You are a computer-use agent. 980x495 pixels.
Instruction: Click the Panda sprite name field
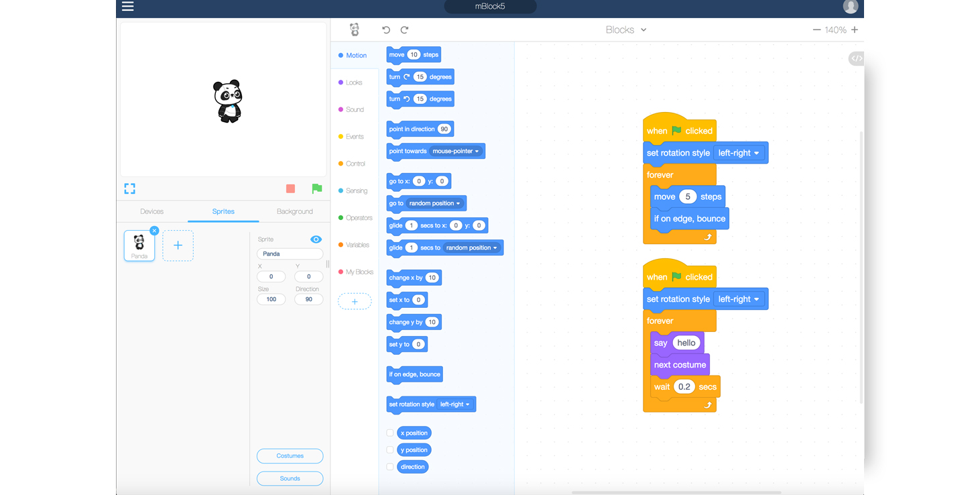point(290,254)
